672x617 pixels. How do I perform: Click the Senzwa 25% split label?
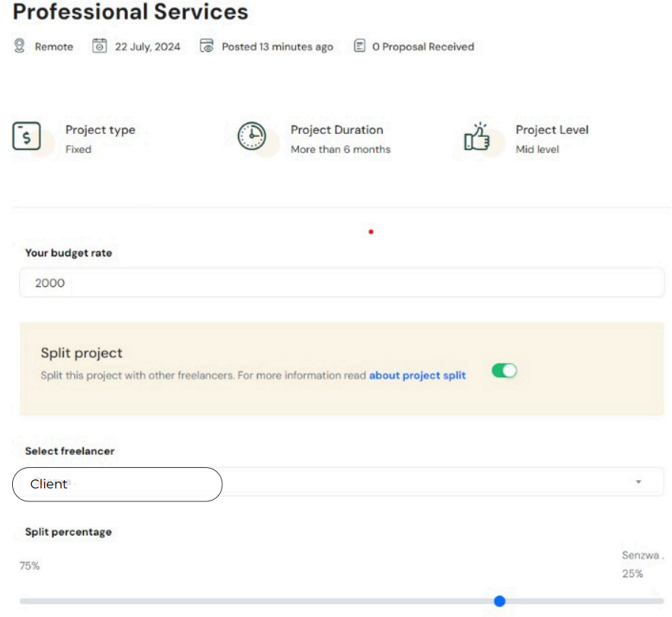tap(642, 565)
